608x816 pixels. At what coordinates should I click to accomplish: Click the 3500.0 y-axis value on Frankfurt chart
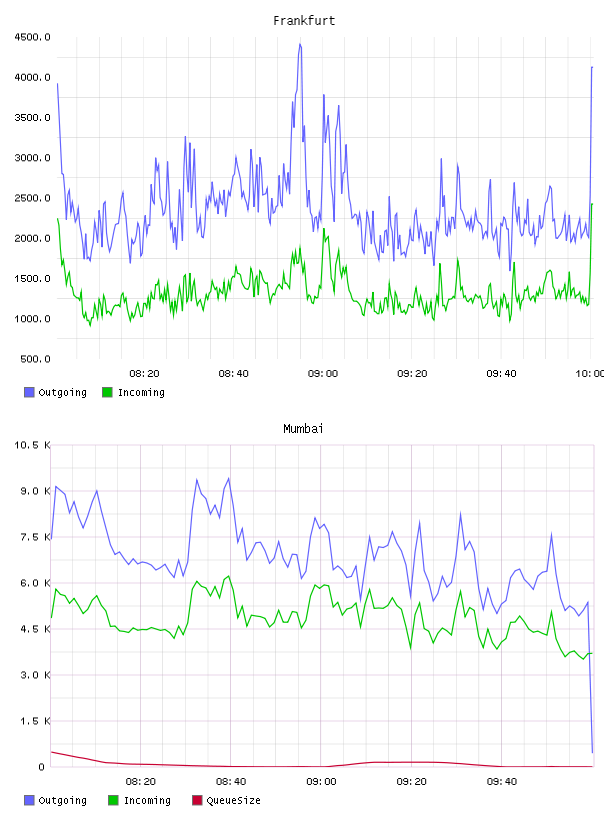click(x=32, y=118)
